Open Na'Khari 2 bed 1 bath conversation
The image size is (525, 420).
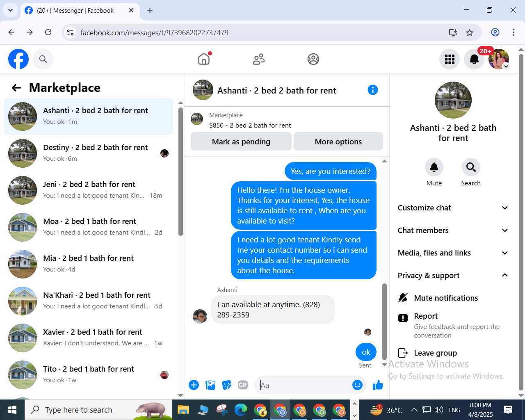point(88,301)
